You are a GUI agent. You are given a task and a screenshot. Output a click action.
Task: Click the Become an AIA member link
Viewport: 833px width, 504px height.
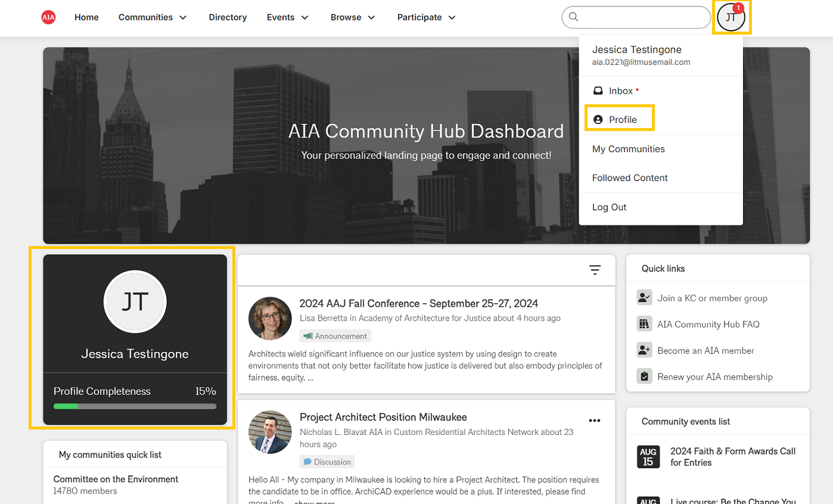705,350
